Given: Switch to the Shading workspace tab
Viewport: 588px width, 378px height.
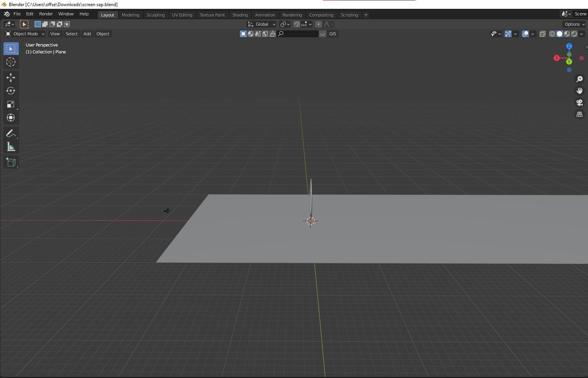Looking at the screenshot, I should pyautogui.click(x=240, y=15).
